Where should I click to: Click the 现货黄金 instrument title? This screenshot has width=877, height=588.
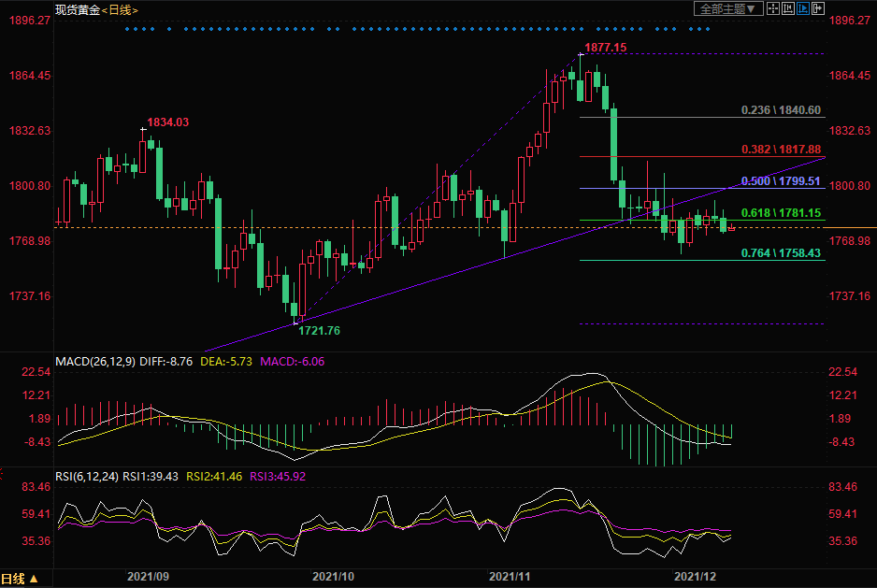[77, 9]
